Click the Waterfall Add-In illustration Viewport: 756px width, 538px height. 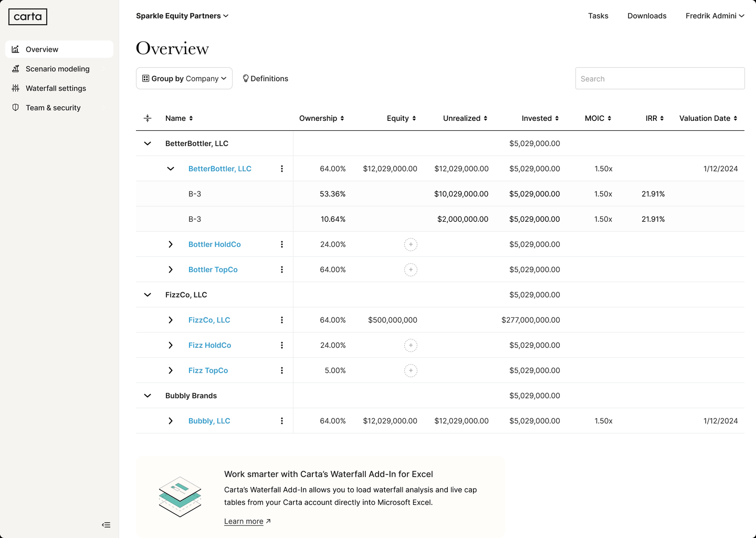tap(180, 496)
